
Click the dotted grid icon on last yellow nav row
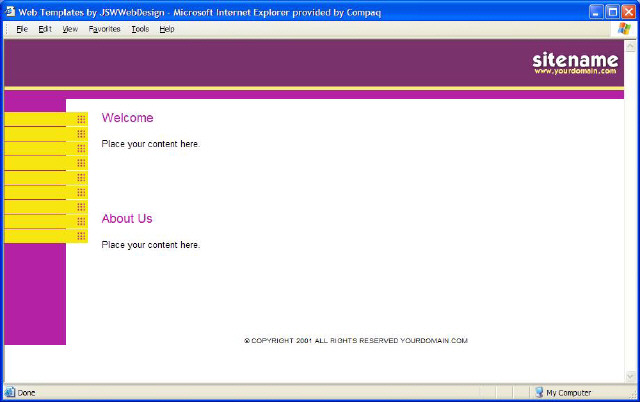(81, 236)
